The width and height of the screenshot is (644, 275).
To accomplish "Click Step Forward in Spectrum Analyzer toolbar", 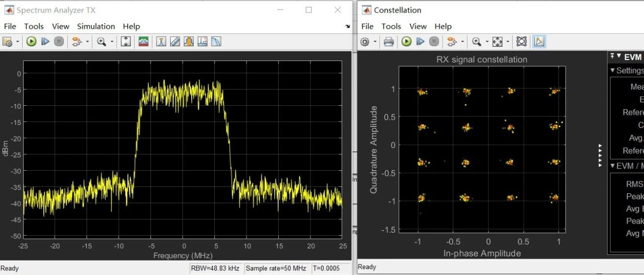I will pyautogui.click(x=45, y=42).
